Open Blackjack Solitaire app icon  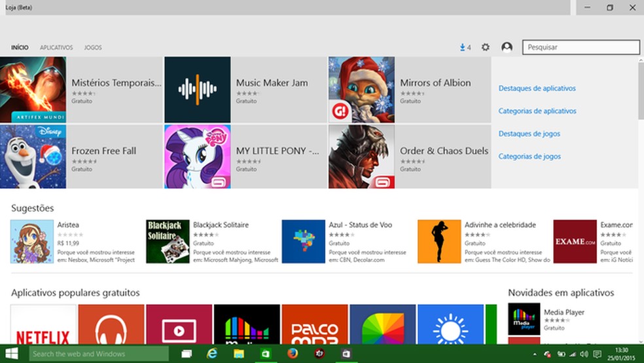click(168, 241)
